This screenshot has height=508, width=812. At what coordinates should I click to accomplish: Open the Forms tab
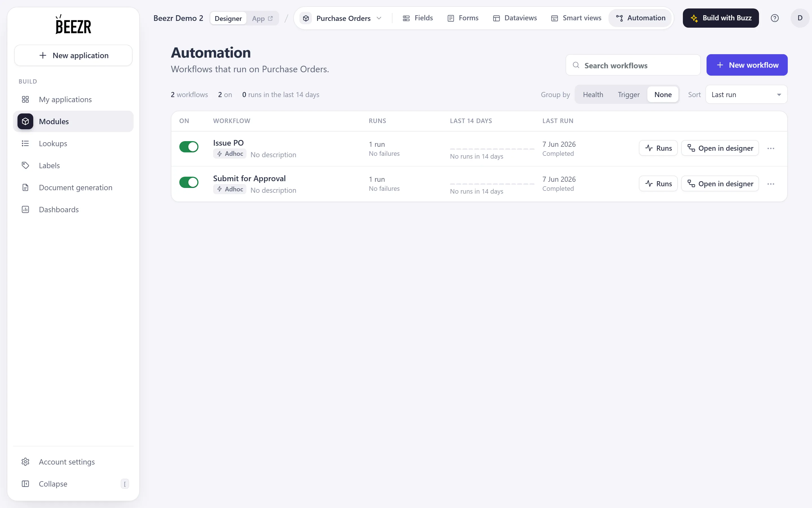463,18
